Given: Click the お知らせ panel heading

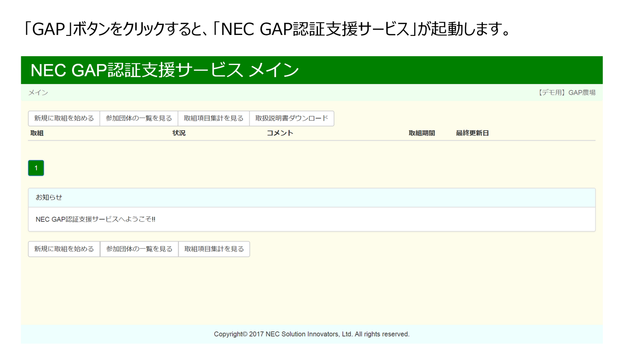Looking at the screenshot, I should (x=312, y=197).
